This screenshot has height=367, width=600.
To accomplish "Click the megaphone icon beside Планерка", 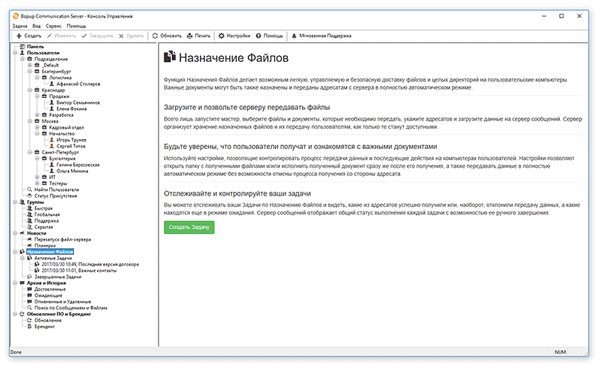I will coord(29,245).
